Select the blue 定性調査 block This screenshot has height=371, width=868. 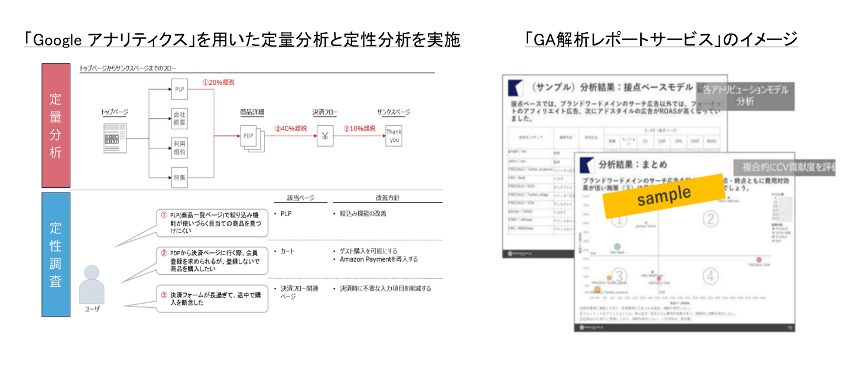[56, 255]
